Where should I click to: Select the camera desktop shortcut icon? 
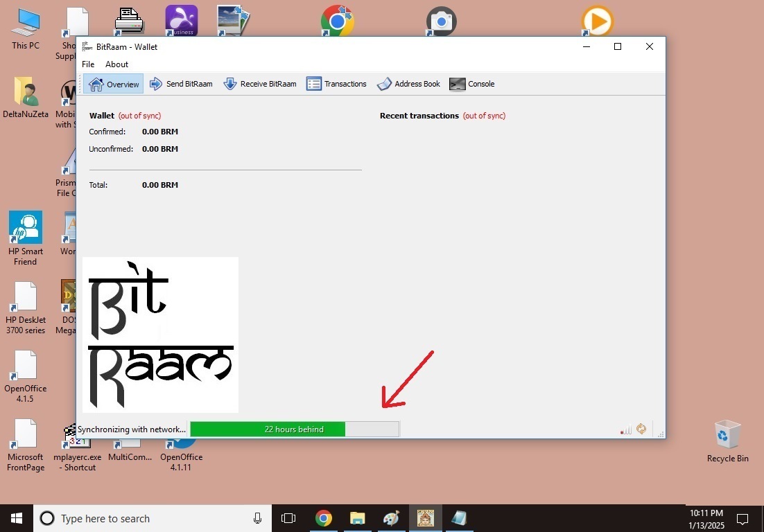[x=441, y=21]
